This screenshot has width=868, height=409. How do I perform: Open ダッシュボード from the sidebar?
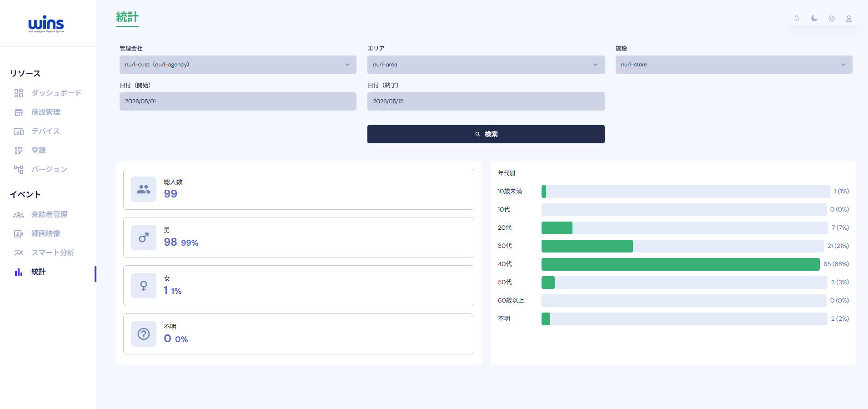[x=48, y=93]
